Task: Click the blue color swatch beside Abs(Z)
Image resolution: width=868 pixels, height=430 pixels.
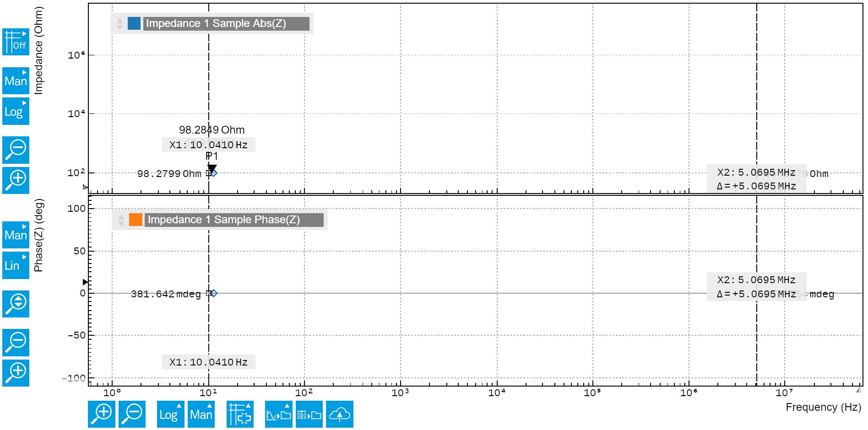Action: (135, 23)
